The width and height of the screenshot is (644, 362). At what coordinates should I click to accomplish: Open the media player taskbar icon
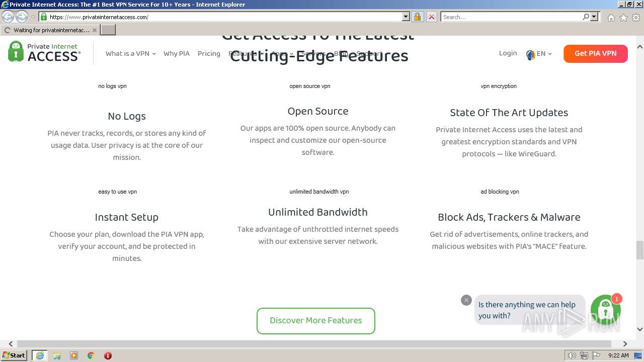point(74,355)
